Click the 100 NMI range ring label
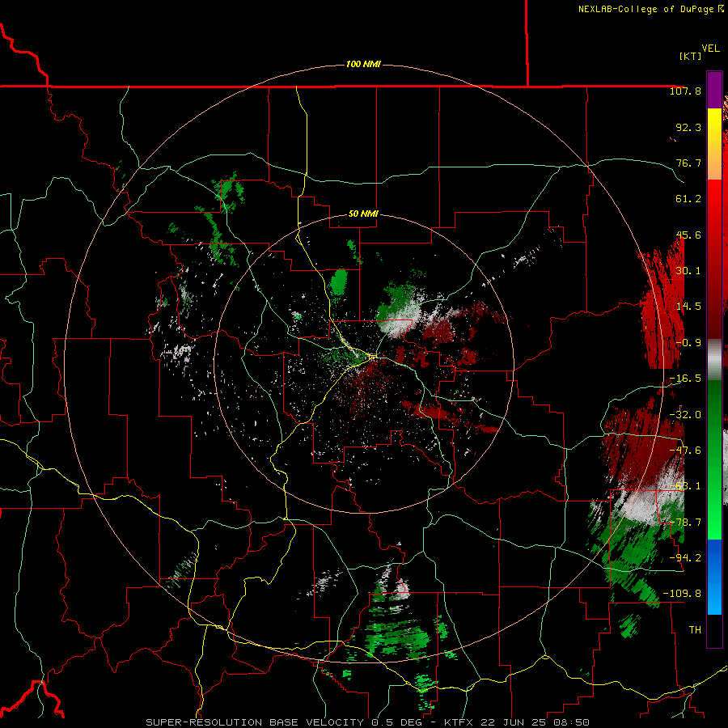The width and height of the screenshot is (728, 728). [363, 64]
